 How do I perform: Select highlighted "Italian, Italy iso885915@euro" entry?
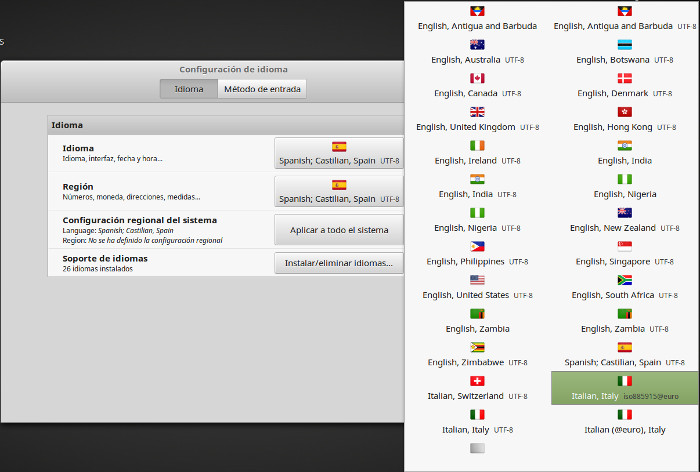tap(625, 388)
